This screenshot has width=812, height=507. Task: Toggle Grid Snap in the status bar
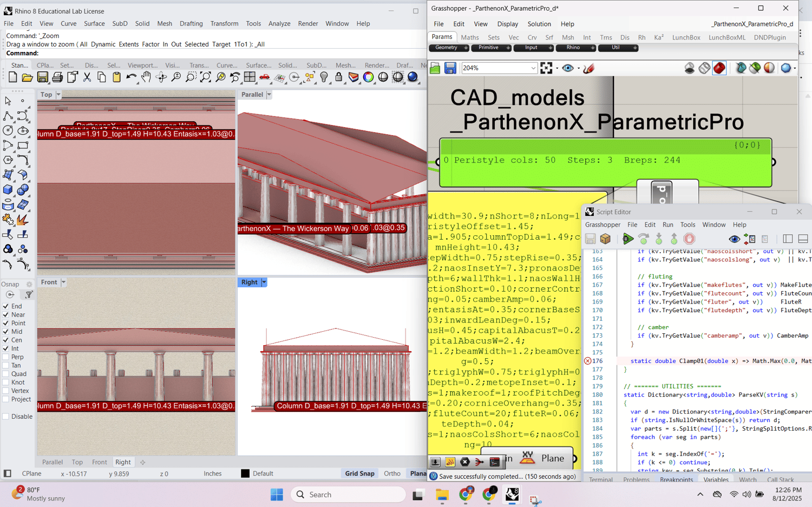coord(359,473)
